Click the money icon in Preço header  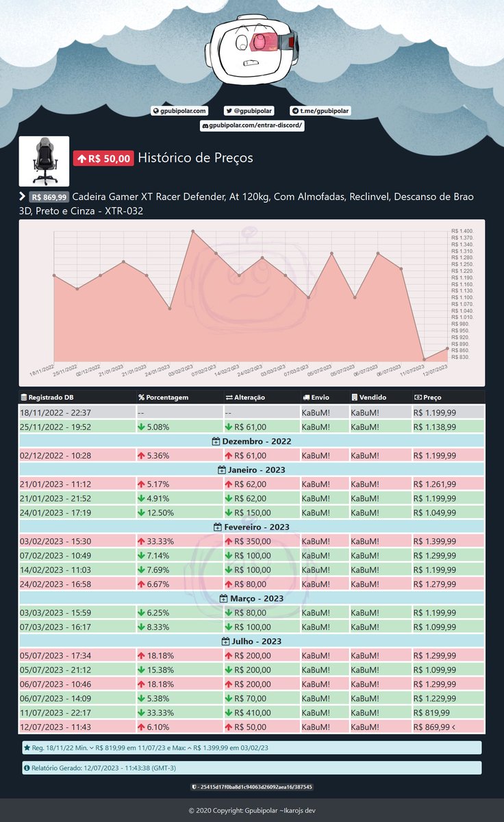coord(418,397)
